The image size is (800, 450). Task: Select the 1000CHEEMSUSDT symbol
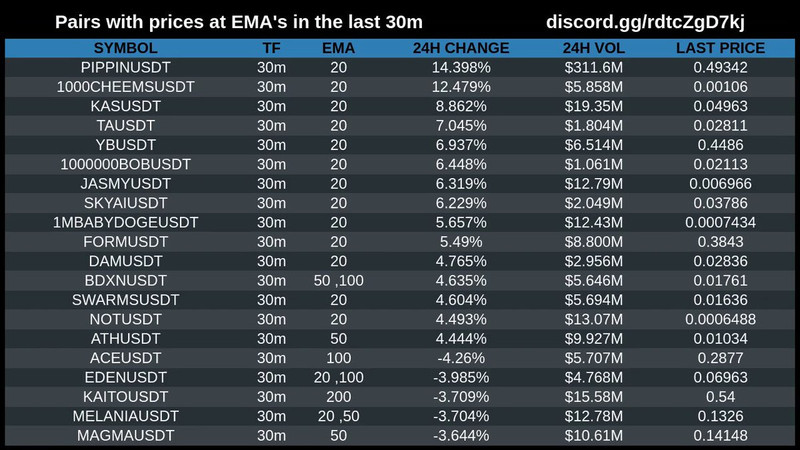coord(126,86)
